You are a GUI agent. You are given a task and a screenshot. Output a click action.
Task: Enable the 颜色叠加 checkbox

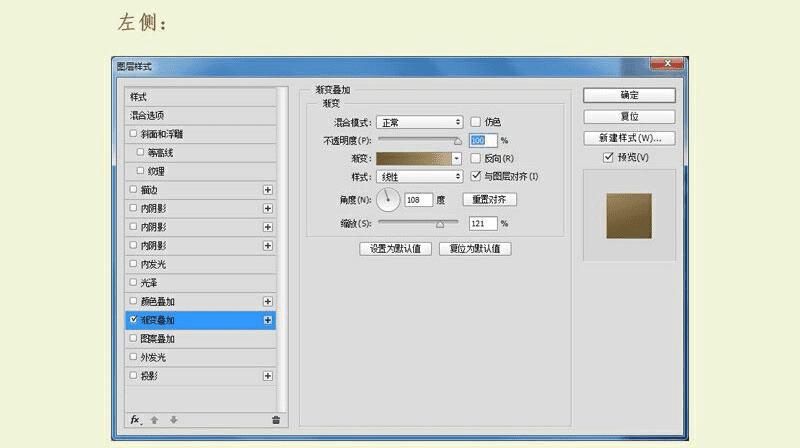coord(133,301)
